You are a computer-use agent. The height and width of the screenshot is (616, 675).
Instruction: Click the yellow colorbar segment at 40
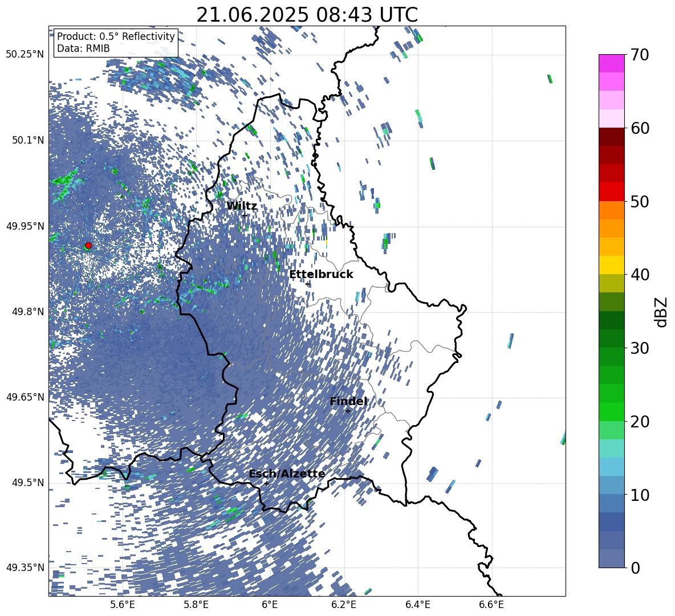[x=611, y=265]
